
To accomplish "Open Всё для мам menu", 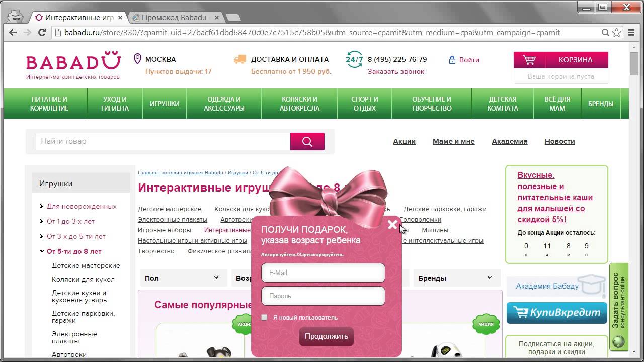I will coord(557,104).
